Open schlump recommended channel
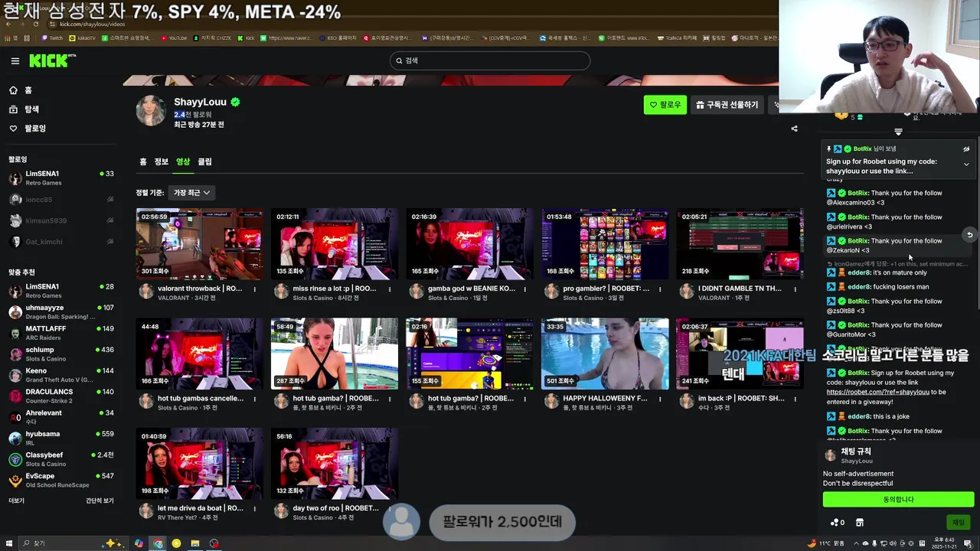Viewport: 980px width, 551px height. pyautogui.click(x=61, y=354)
